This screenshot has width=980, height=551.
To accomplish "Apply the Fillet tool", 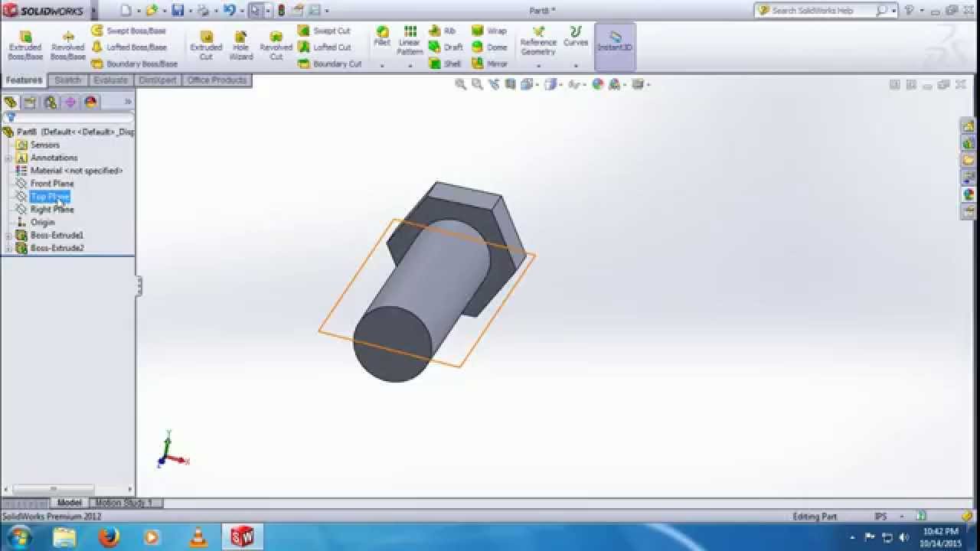I will pyautogui.click(x=382, y=37).
